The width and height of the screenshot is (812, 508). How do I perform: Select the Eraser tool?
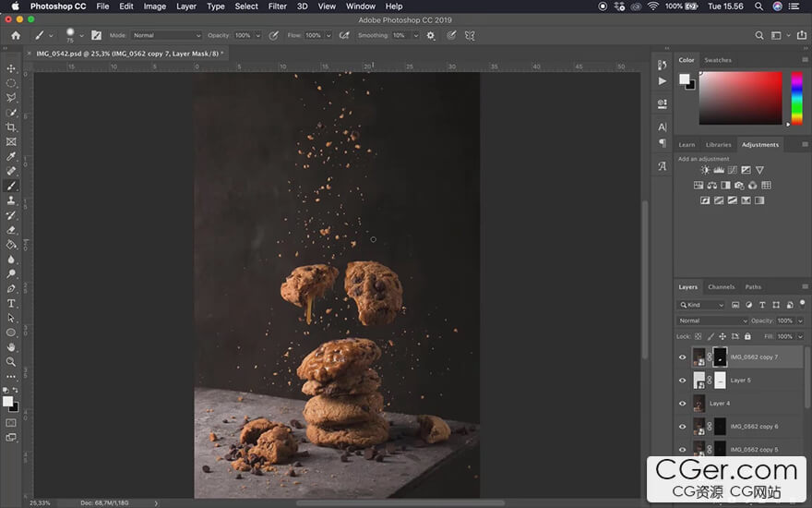11,230
